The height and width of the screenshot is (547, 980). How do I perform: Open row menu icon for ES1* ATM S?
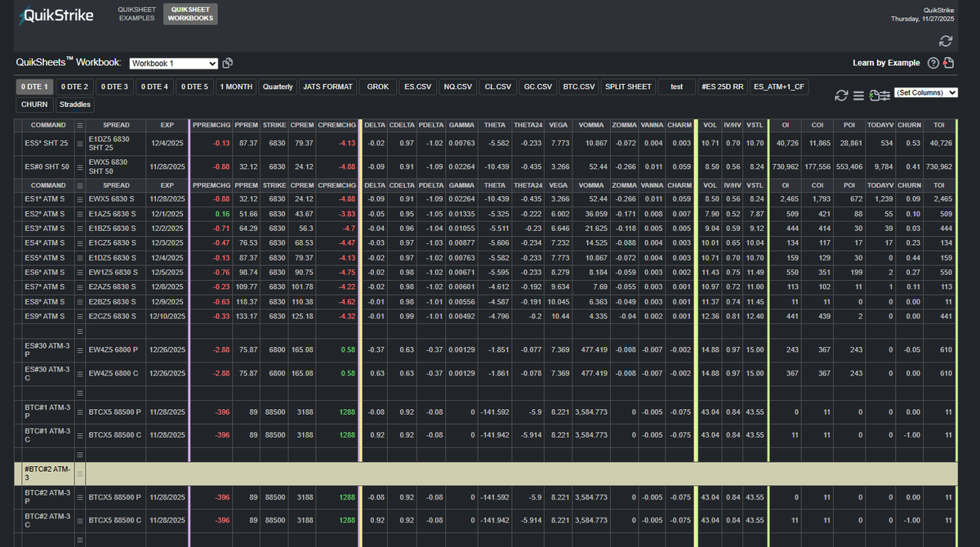point(80,198)
